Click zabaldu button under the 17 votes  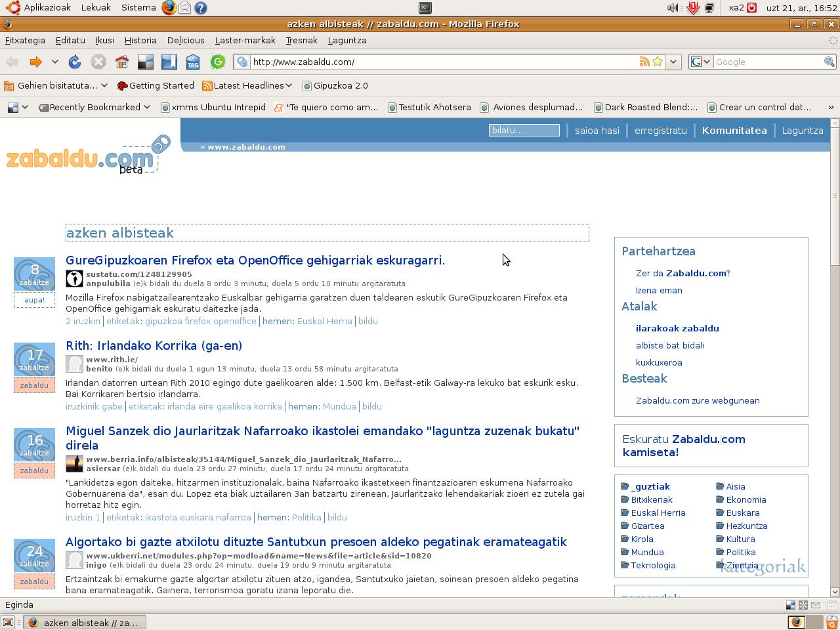34,385
